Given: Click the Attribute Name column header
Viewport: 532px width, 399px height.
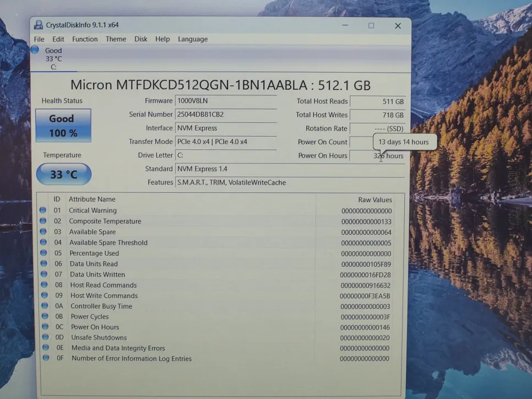Looking at the screenshot, I should click(92, 199).
